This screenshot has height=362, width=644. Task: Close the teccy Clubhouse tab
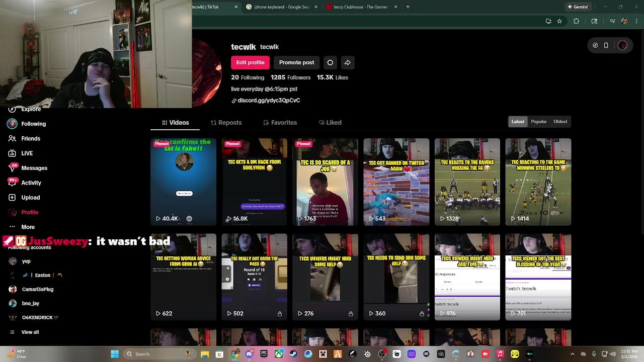point(395,7)
